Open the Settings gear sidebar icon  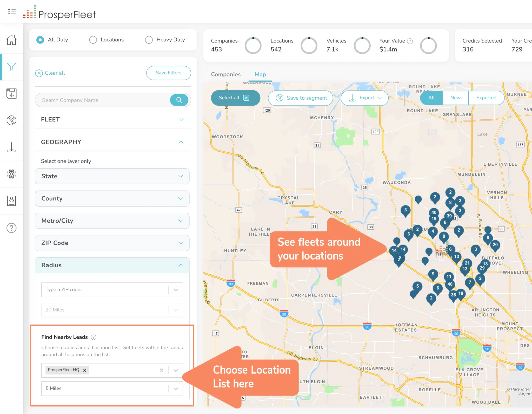[11, 174]
